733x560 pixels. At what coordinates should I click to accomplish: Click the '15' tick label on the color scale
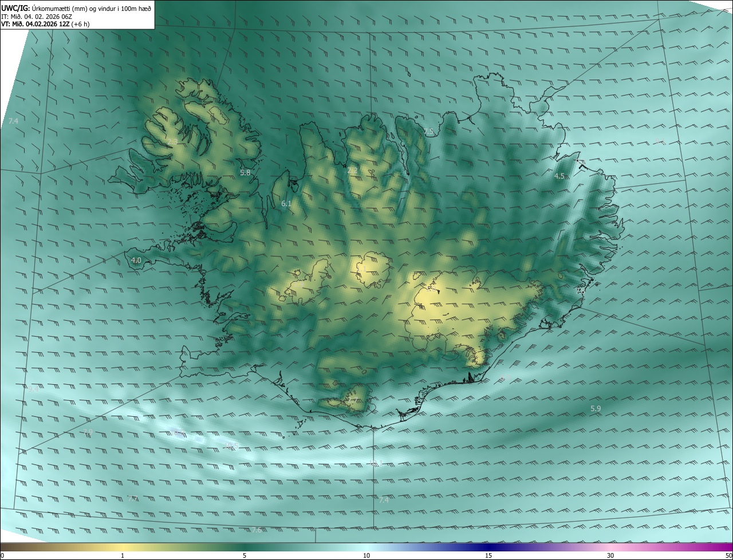click(488, 555)
